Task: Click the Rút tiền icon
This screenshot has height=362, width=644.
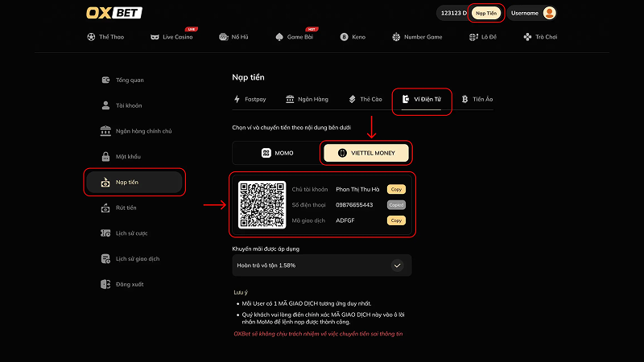Action: [105, 208]
